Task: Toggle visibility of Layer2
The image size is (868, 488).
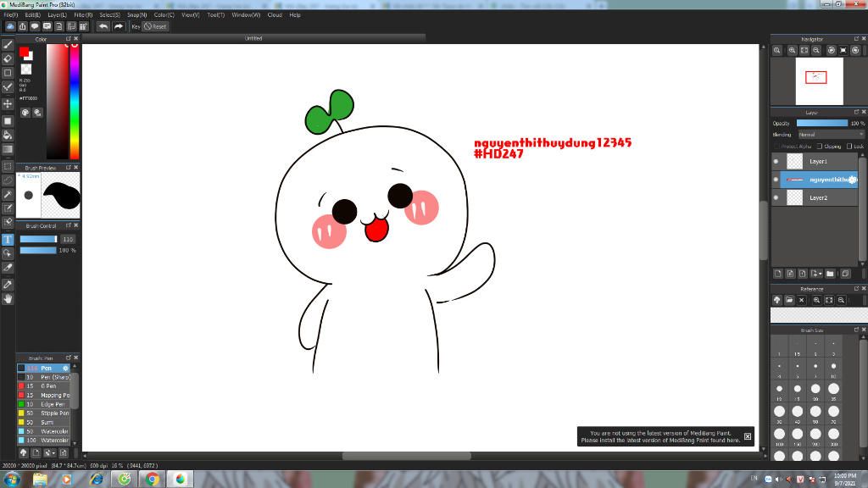Action: tap(776, 197)
